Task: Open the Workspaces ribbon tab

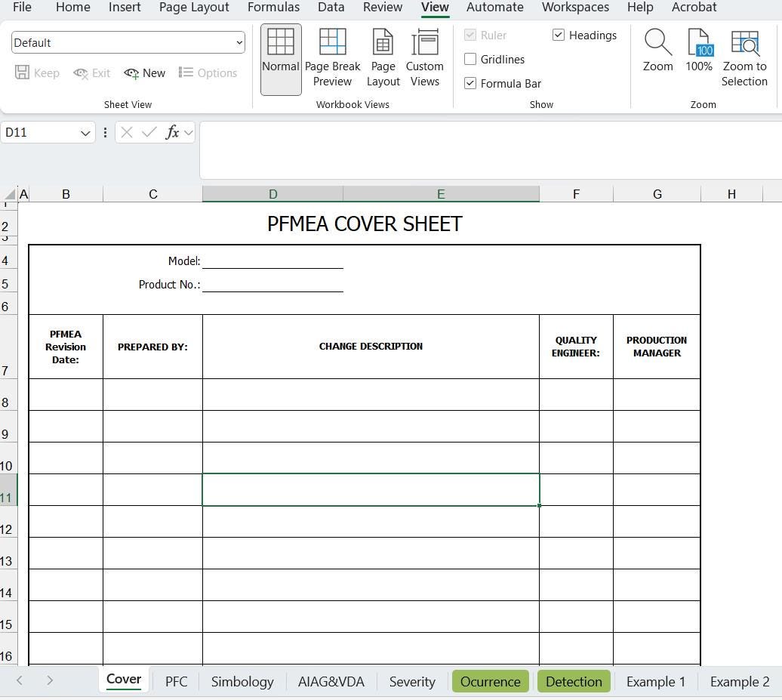Action: (575, 8)
